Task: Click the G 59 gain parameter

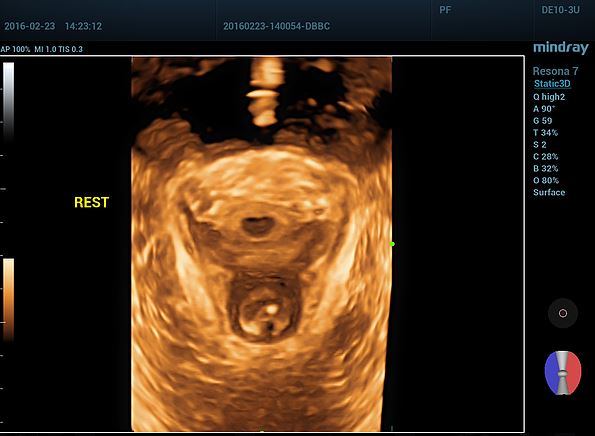Action: 543,121
